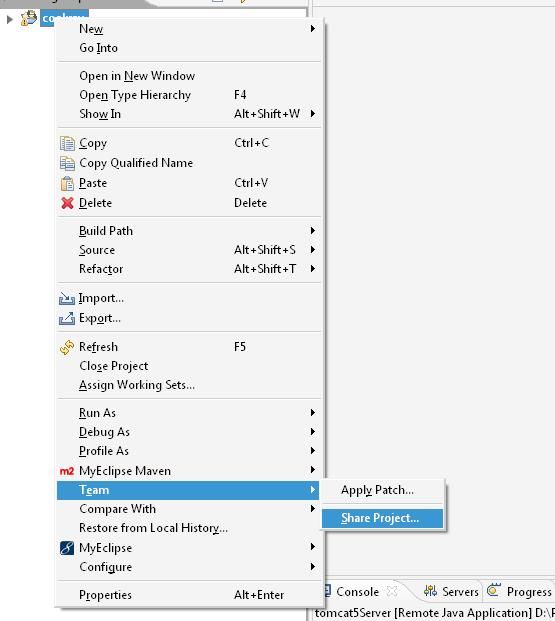Expand the project tree node arrow
The image size is (555, 621).
pyautogui.click(x=10, y=19)
